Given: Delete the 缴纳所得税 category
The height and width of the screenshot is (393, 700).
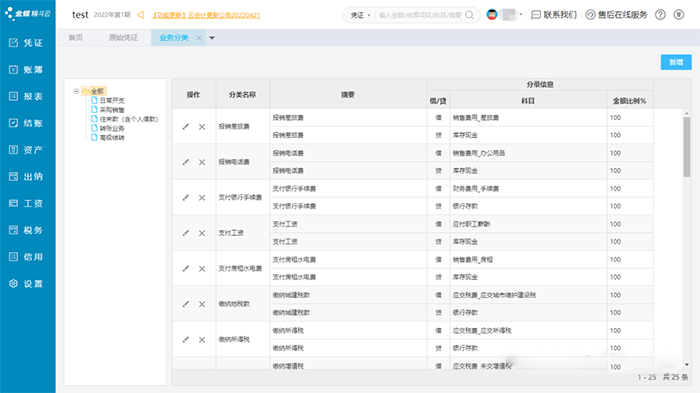Looking at the screenshot, I should tap(202, 339).
